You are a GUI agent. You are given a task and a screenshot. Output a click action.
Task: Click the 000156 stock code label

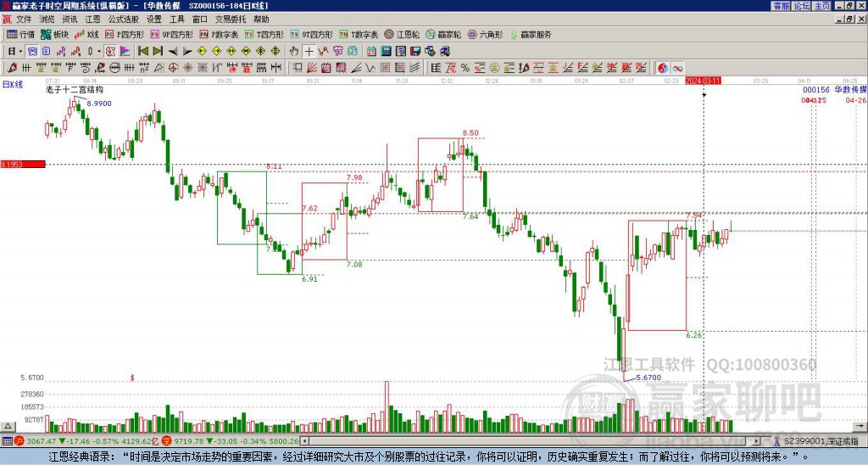(816, 89)
